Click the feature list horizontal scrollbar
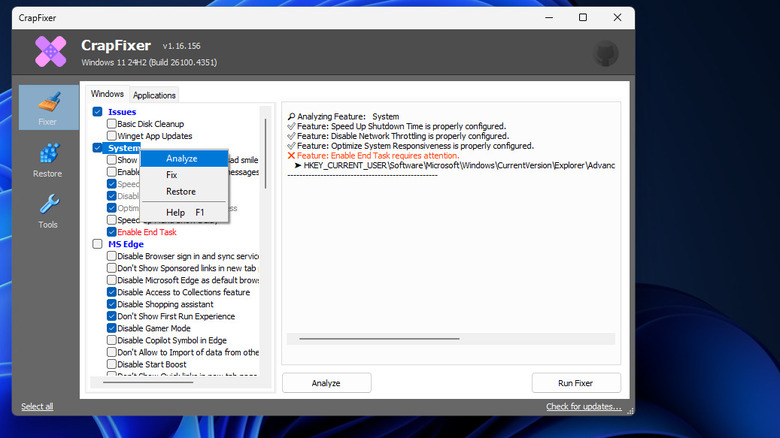Screen dimensions: 780x438 (148, 382)
